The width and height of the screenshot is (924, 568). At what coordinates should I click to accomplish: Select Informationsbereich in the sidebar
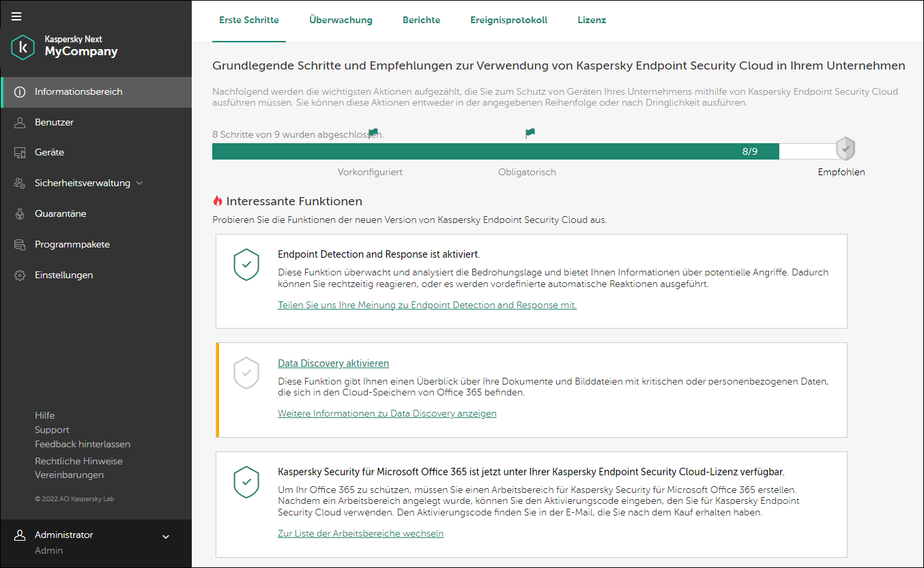(x=96, y=92)
